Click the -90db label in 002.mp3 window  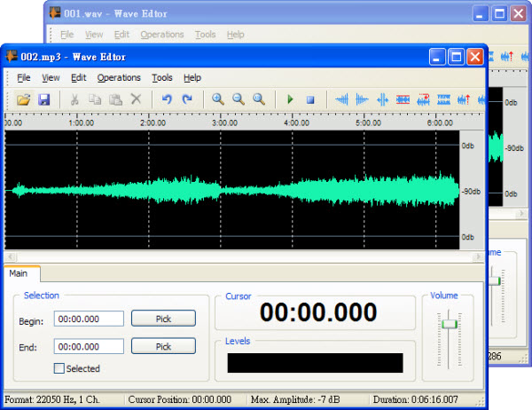pos(471,192)
